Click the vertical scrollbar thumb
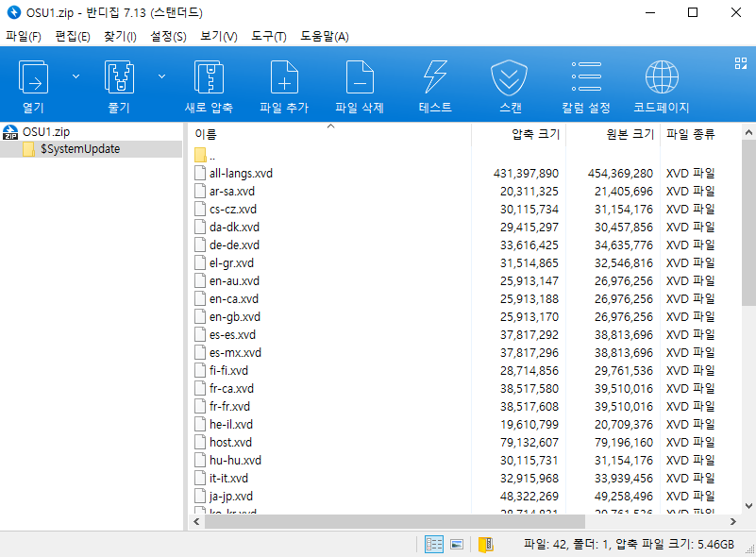Screen dimensions: 756x557 click(x=748, y=223)
